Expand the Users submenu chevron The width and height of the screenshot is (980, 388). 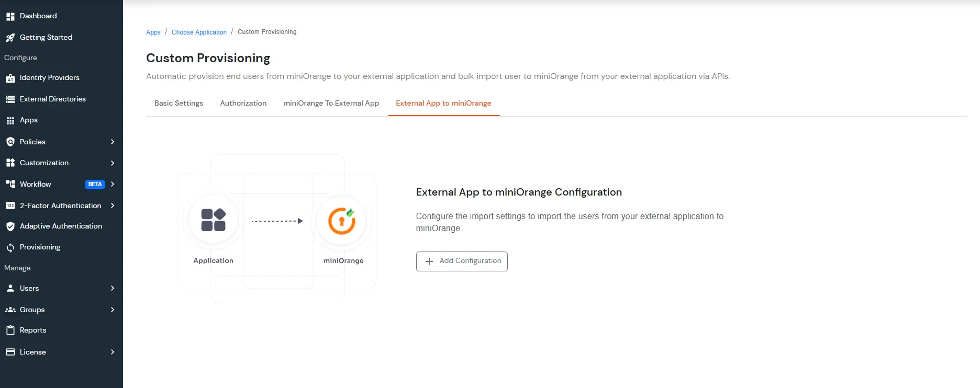(x=113, y=288)
